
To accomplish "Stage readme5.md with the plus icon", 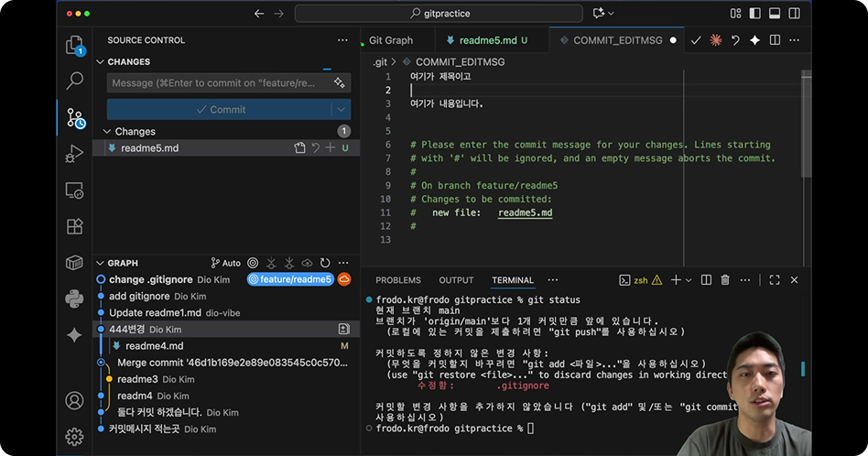I will point(331,148).
